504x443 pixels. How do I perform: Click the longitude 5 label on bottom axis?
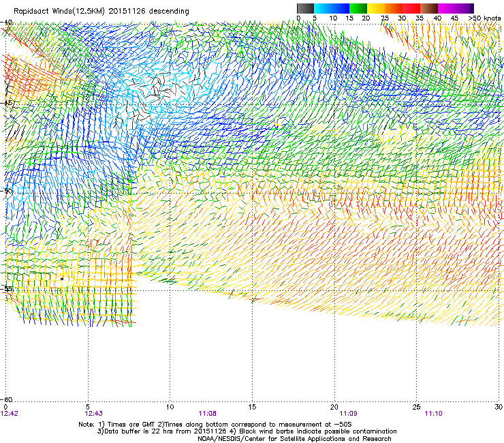click(x=88, y=407)
